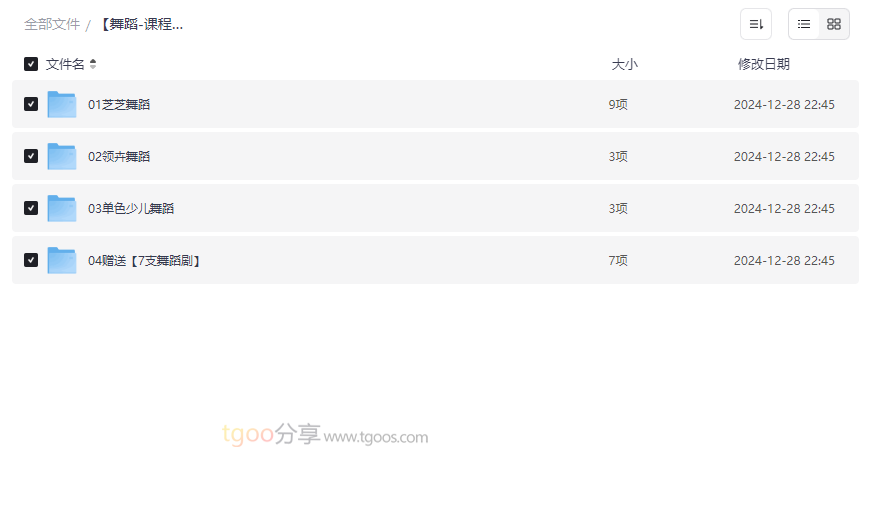Click the 修改日期 column header
The image size is (874, 514).
tap(763, 64)
